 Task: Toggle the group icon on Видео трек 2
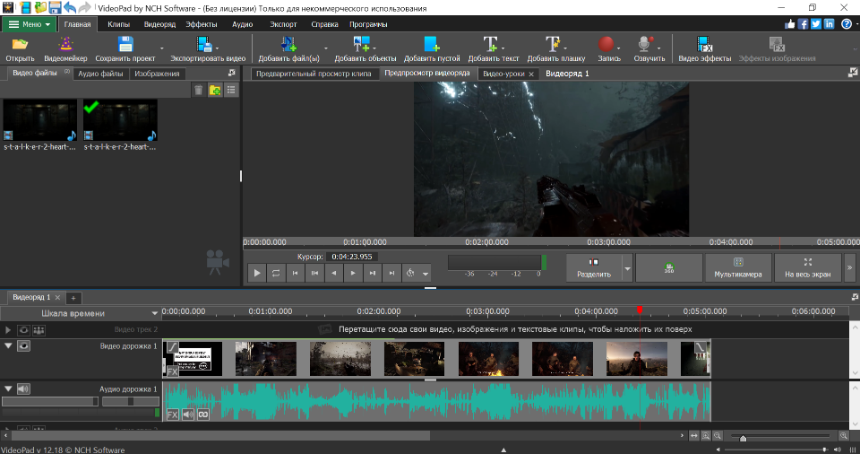38,330
